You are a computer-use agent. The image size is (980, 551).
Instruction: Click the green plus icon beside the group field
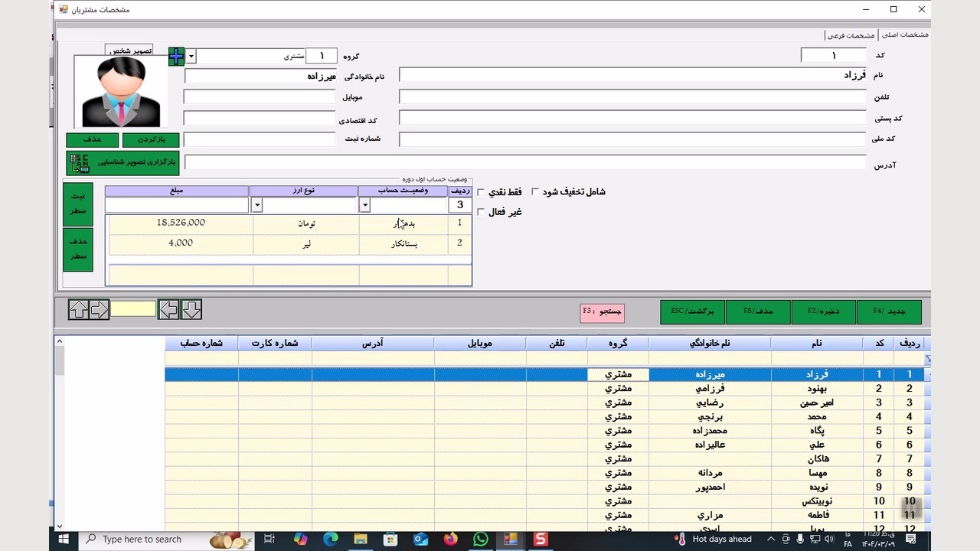point(176,57)
